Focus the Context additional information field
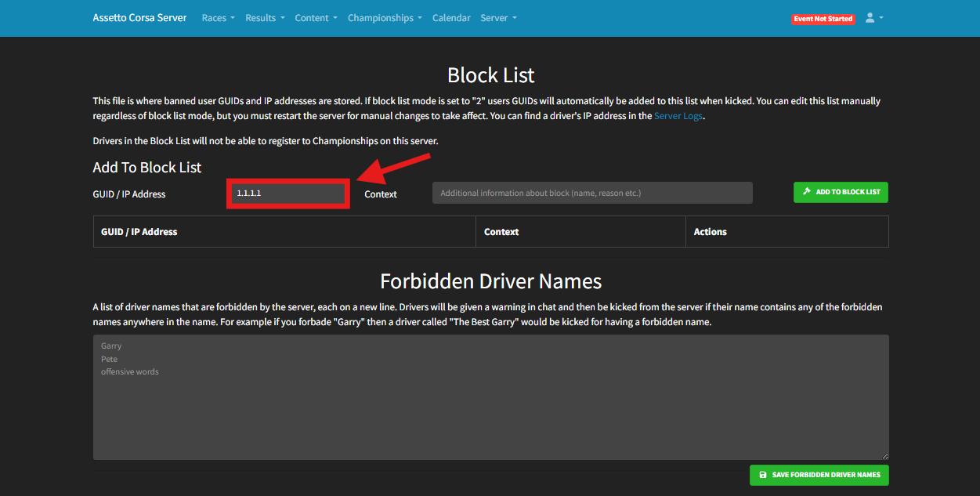Viewport: 980px width, 496px height. pos(592,193)
